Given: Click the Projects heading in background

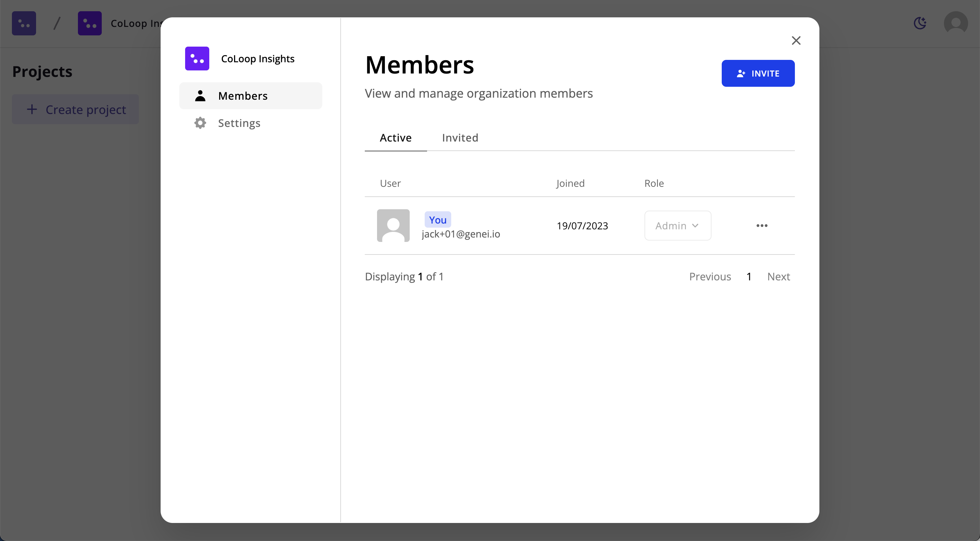Looking at the screenshot, I should 42,72.
